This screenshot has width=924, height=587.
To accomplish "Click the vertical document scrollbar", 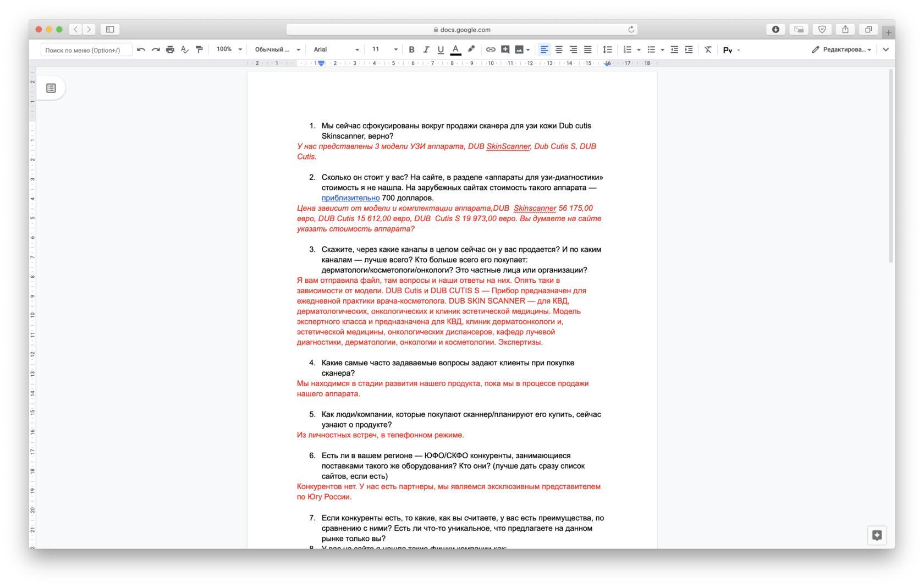I will coord(891,167).
